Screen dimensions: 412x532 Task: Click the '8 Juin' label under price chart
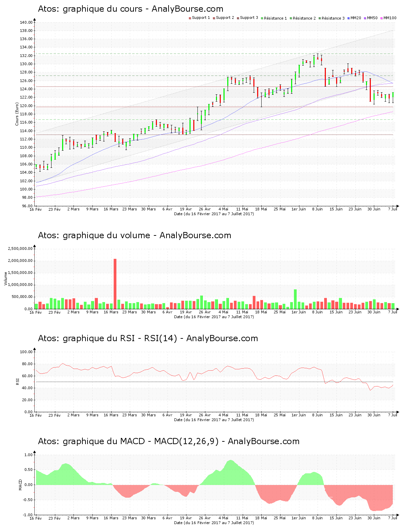pyautogui.click(x=317, y=209)
